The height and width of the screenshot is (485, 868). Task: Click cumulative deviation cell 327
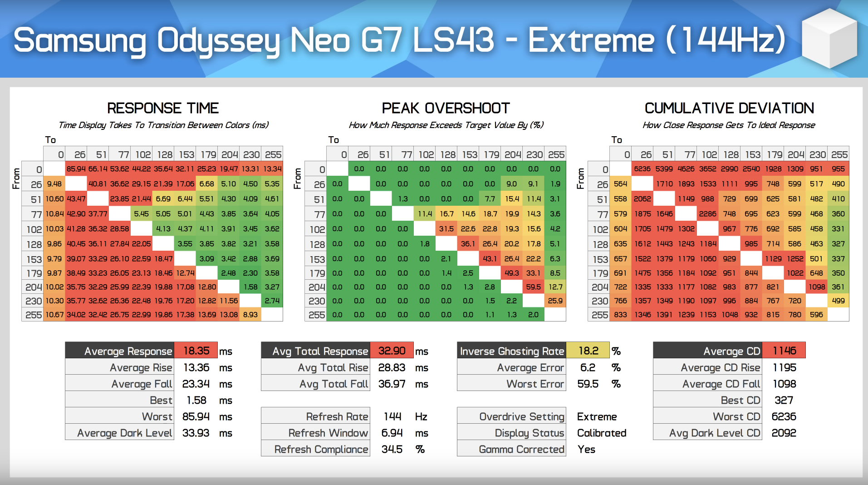pos(839,244)
